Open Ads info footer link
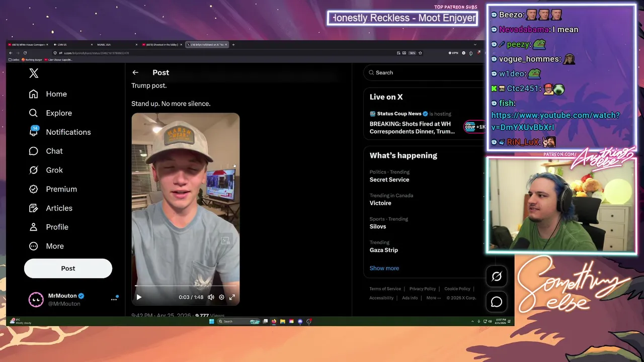 410,298
